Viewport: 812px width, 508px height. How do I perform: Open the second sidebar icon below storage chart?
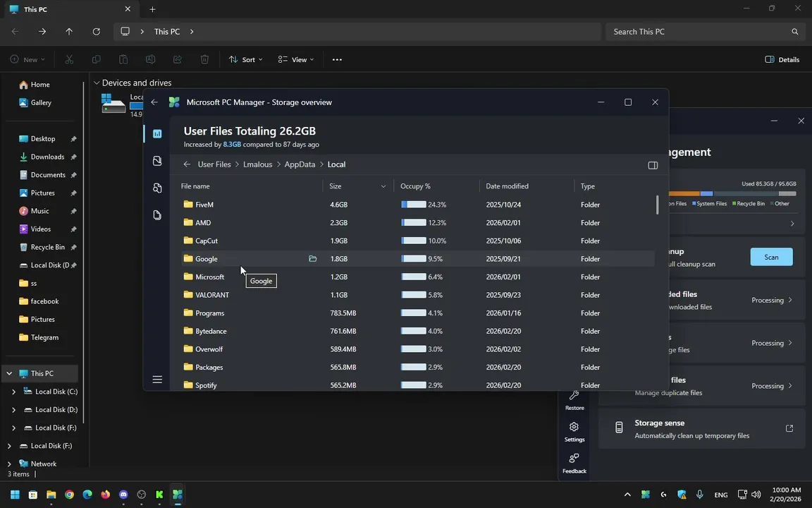157,161
